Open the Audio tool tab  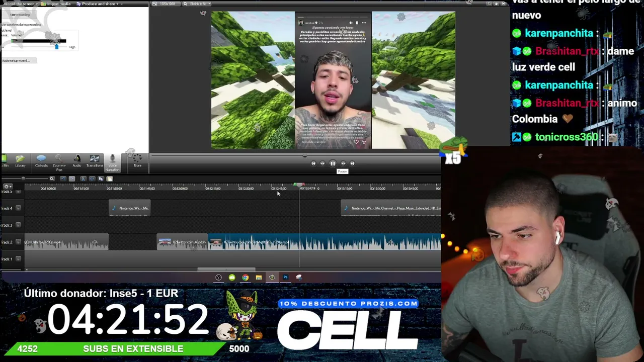(76, 161)
